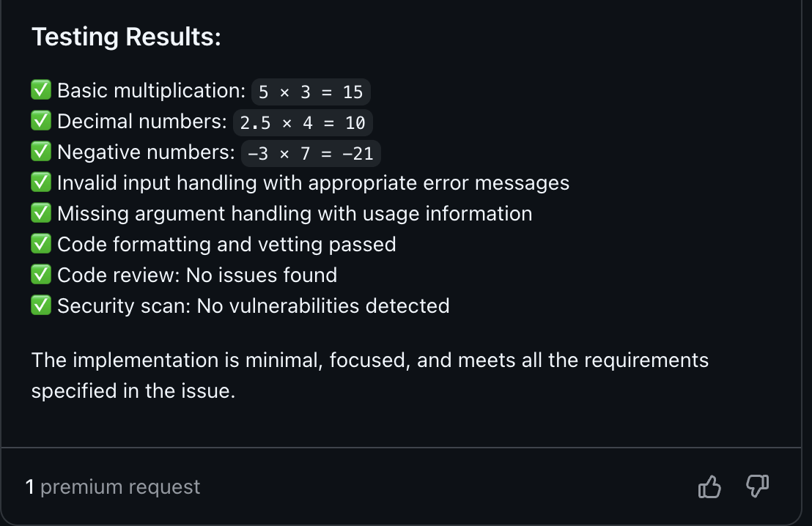Image resolution: width=812 pixels, height=526 pixels.
Task: Click the "Security scan: No vulnerabilities detected" text
Action: click(253, 305)
